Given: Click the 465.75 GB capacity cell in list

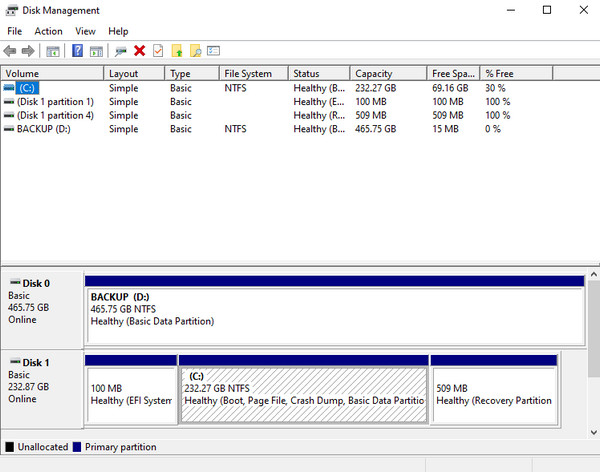Looking at the screenshot, I should pos(375,129).
